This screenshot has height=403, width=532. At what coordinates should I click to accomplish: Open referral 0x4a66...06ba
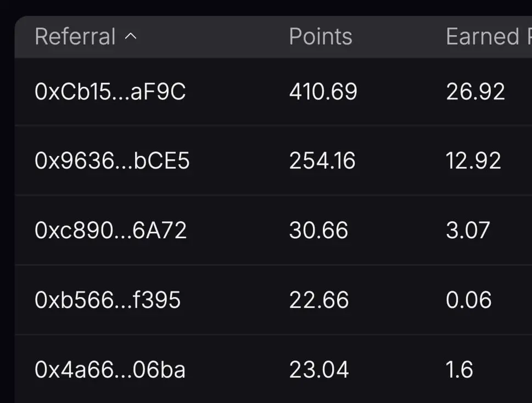[x=110, y=370]
